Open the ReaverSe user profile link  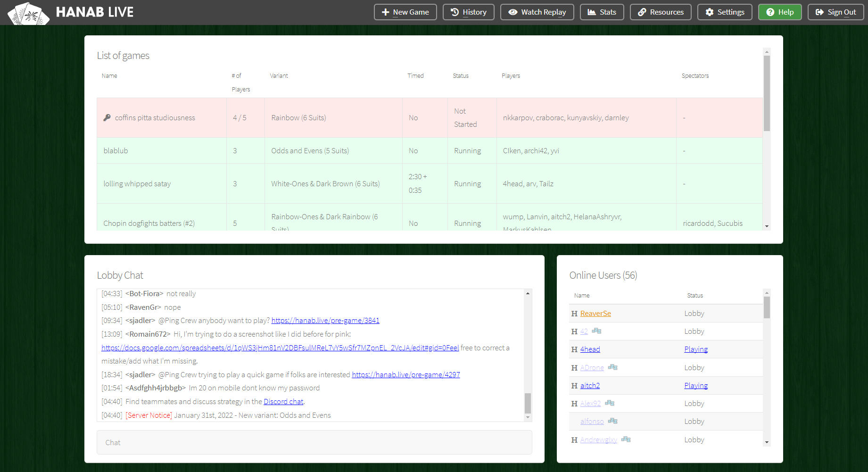point(595,314)
